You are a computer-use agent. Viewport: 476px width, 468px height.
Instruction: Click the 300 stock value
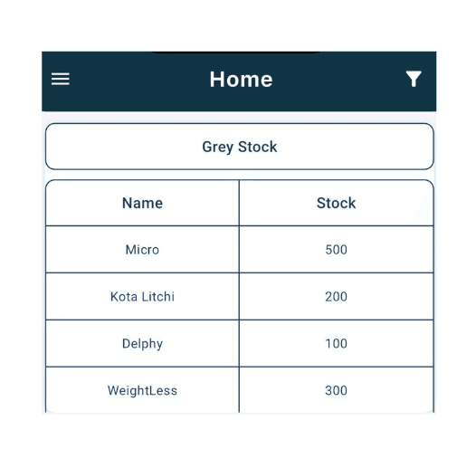coord(336,390)
